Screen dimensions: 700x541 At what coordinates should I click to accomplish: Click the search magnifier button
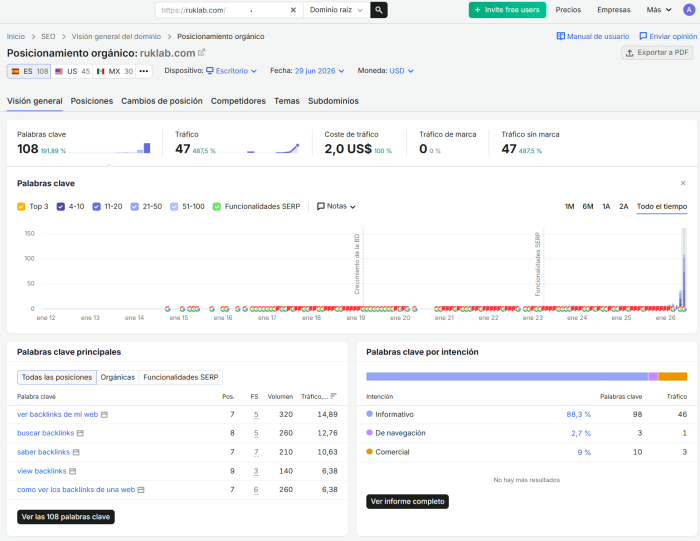tap(379, 10)
